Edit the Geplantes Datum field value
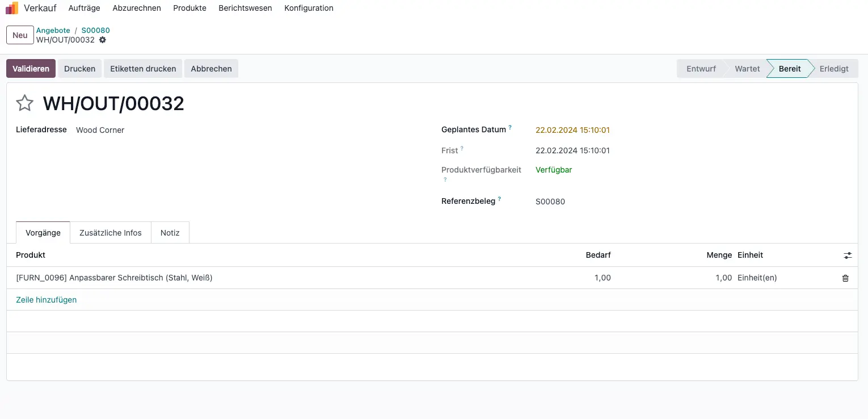Image resolution: width=868 pixels, height=419 pixels. (x=572, y=130)
